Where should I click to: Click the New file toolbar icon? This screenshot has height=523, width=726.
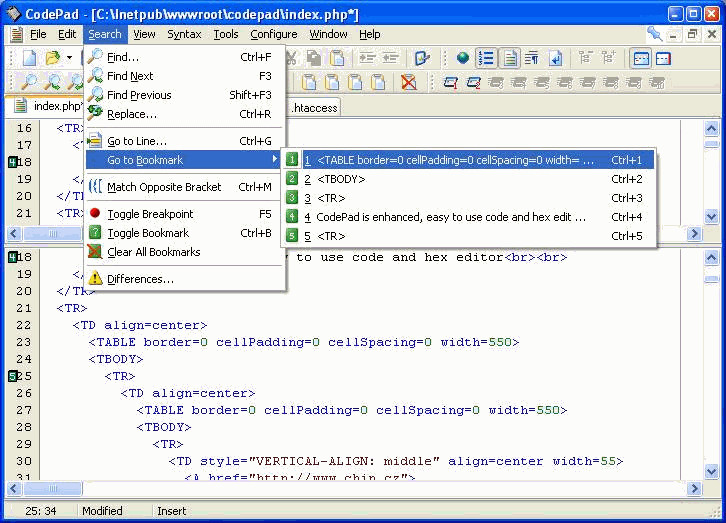pyautogui.click(x=30, y=58)
